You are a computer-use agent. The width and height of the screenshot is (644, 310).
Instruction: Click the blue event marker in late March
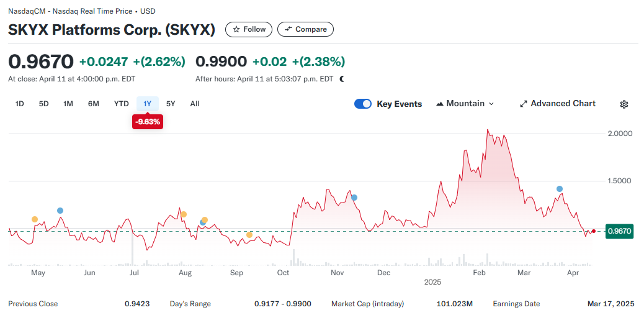[560, 189]
